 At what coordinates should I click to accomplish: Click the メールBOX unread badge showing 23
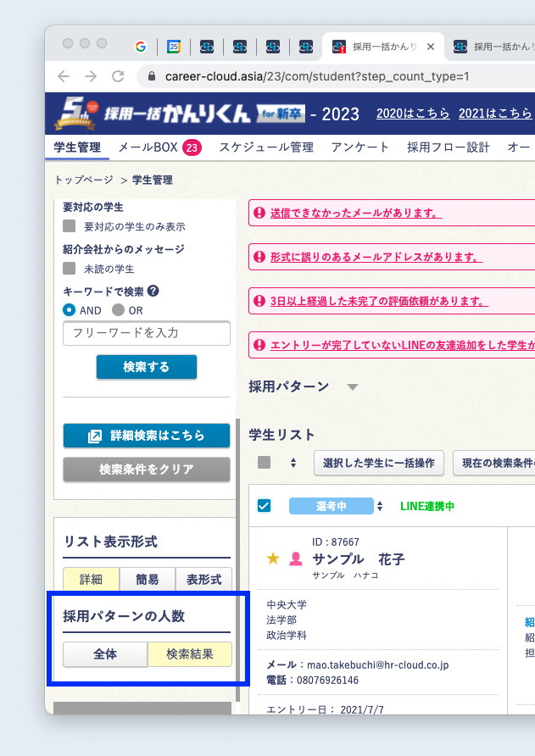pos(192,147)
